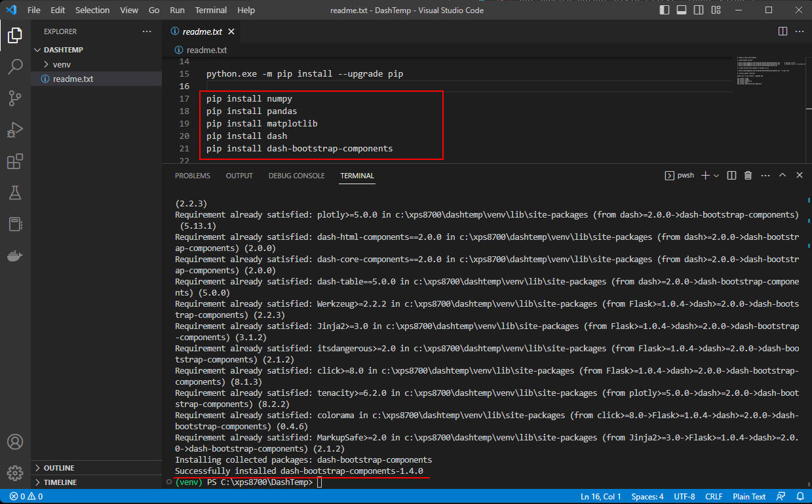Open the Run menu
Viewport: 812px width, 504px height.
177,10
